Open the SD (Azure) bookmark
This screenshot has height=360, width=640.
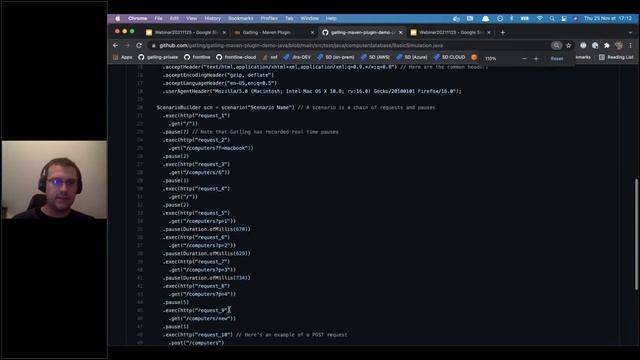pos(411,57)
